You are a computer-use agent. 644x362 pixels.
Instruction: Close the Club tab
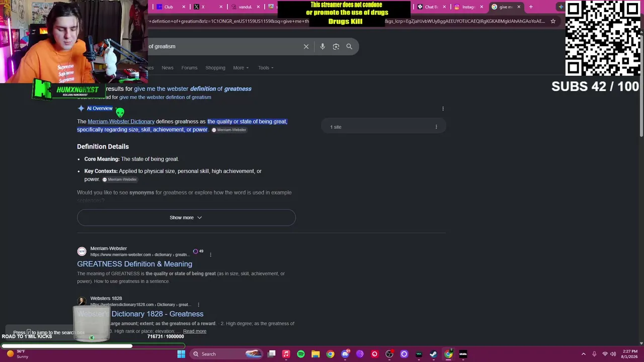[x=184, y=7]
